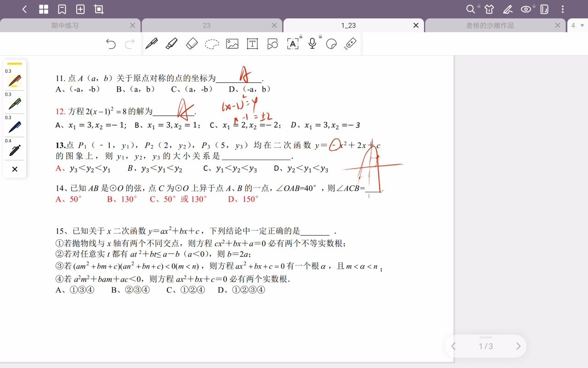The width and height of the screenshot is (588, 368).
Task: Tap the text of question 11
Action: (159, 78)
